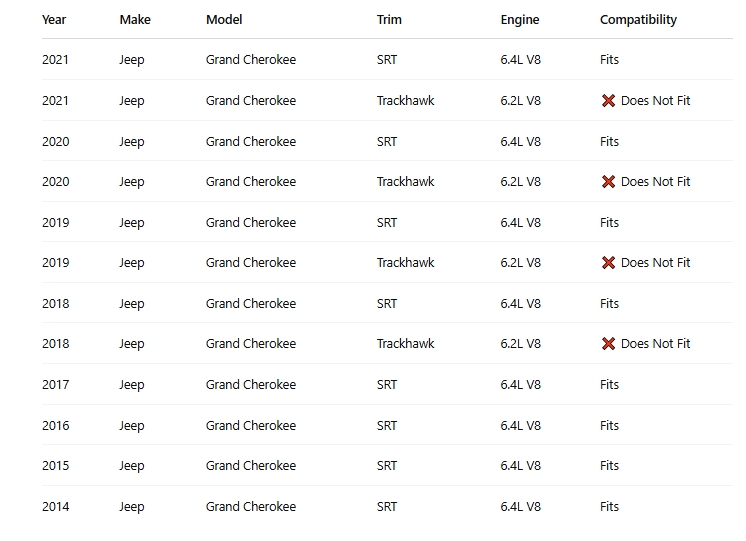Select the red X icon for 2019 Trackhawk
The height and width of the screenshot is (541, 746).
(x=608, y=263)
